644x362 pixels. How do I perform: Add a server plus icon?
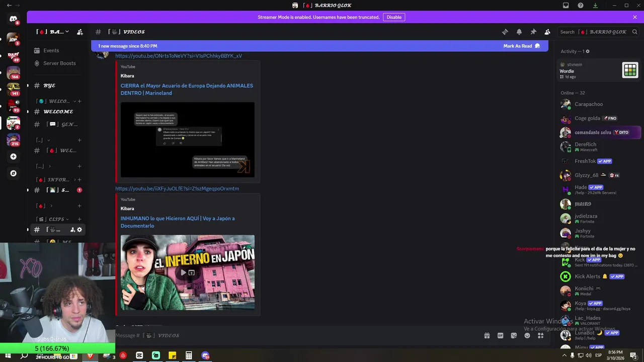[13, 156]
